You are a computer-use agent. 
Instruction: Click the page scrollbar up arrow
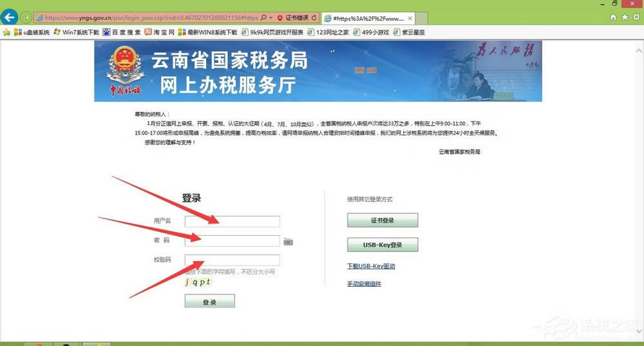pyautogui.click(x=639, y=51)
